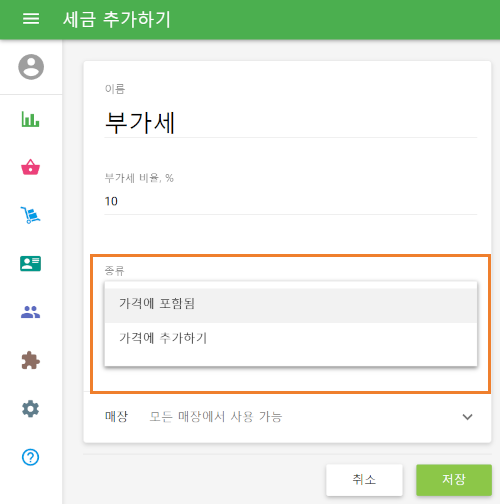This screenshot has width=500, height=504.
Task: Open the Reports bar chart icon
Action: [30, 119]
